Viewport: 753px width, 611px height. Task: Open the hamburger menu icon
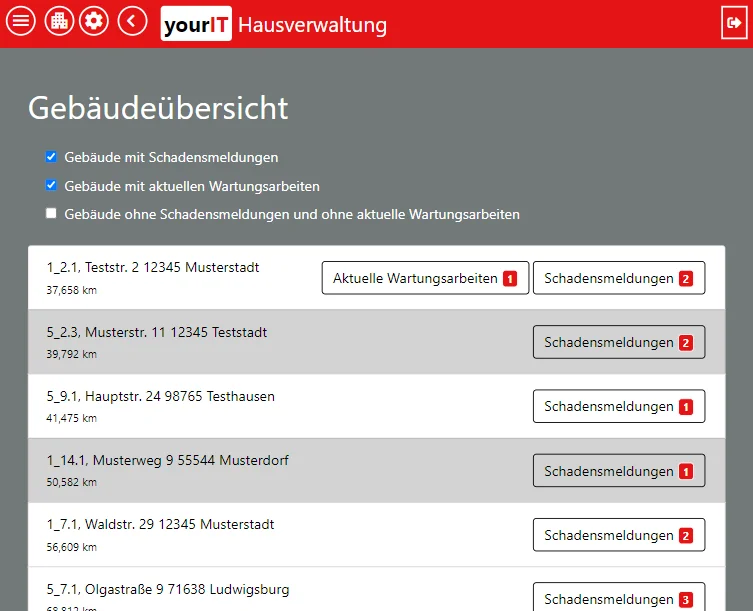(x=21, y=21)
